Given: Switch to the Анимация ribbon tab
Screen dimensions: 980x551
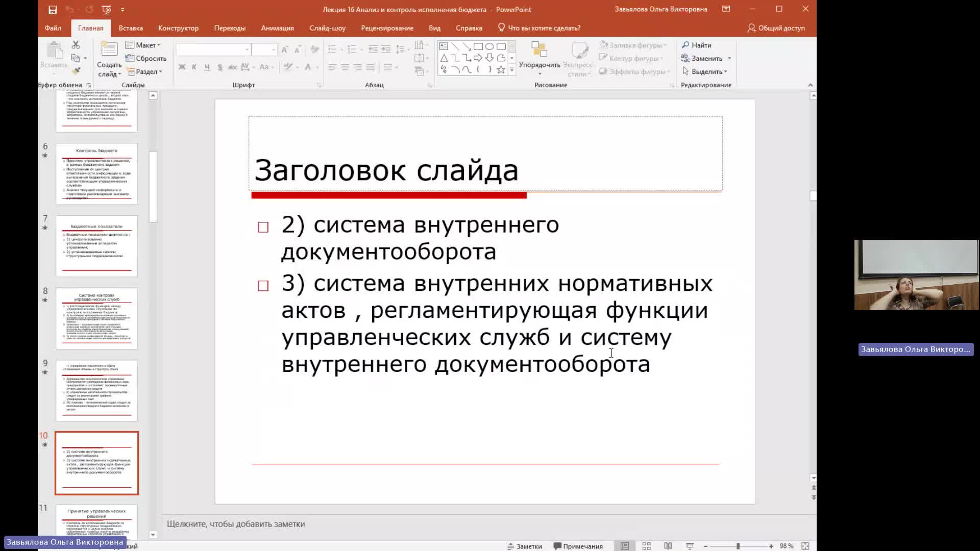Looking at the screenshot, I should [277, 28].
